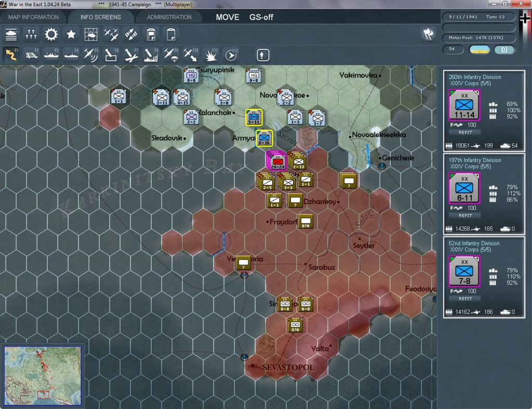Select the 1=3 infantry unit
This screenshot has width=532, height=409.
tap(295, 117)
